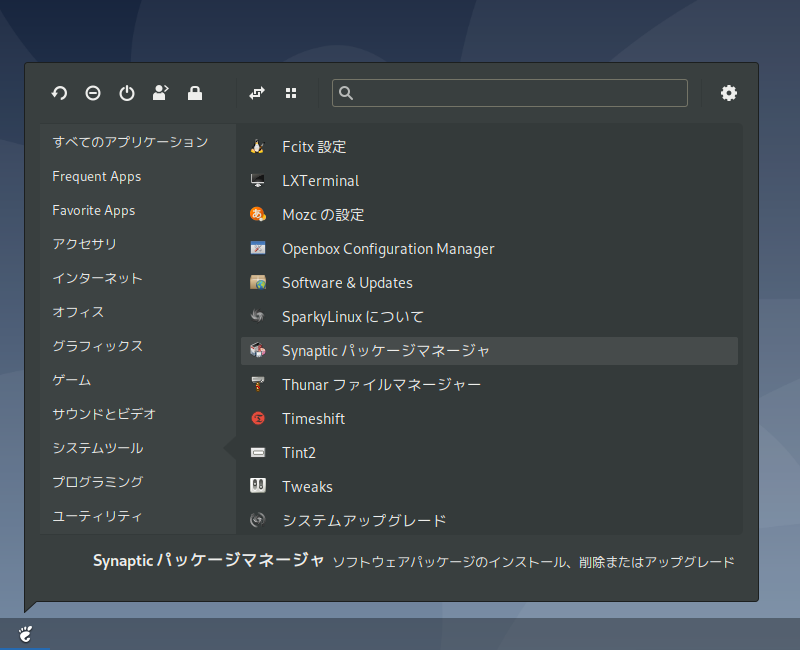Select すべてのアプリケーション category

130,142
